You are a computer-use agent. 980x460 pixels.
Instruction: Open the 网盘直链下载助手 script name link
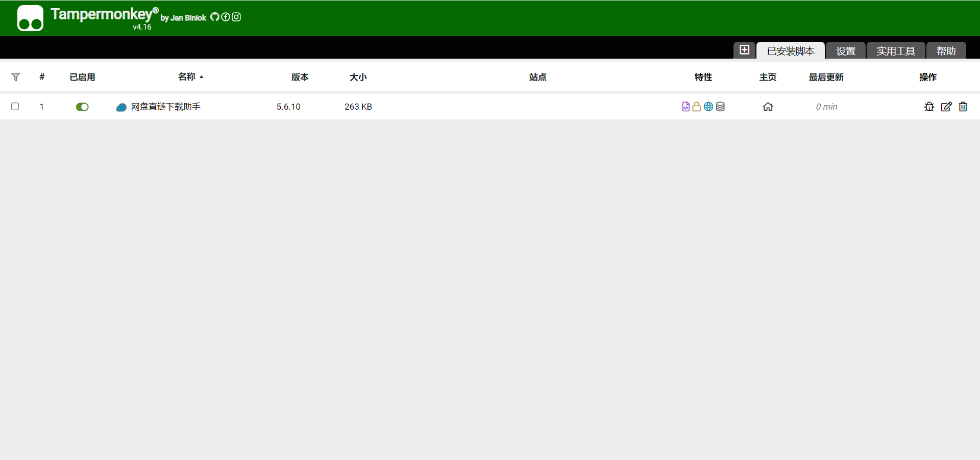[x=166, y=107]
